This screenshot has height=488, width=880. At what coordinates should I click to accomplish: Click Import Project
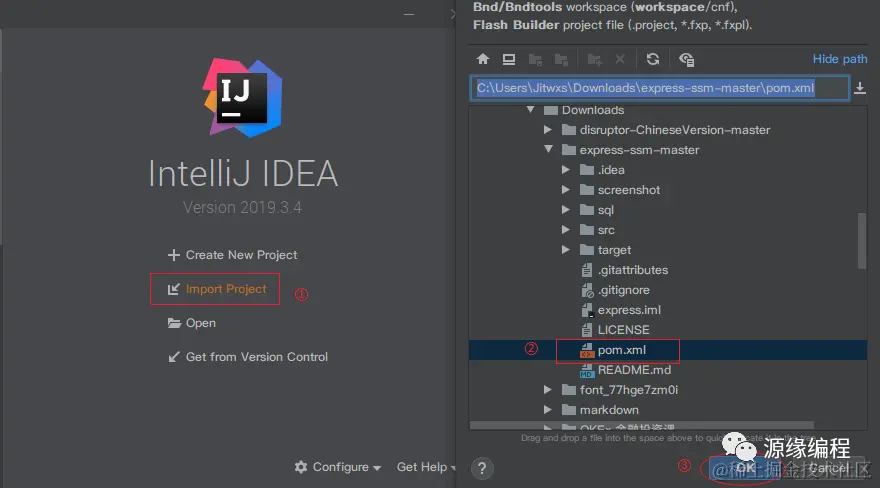(215, 289)
